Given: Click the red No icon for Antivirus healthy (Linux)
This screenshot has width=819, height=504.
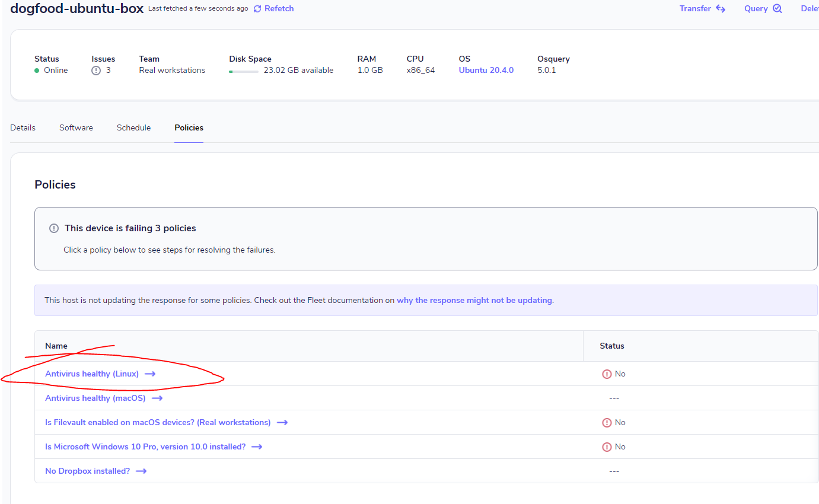Looking at the screenshot, I should 607,374.
